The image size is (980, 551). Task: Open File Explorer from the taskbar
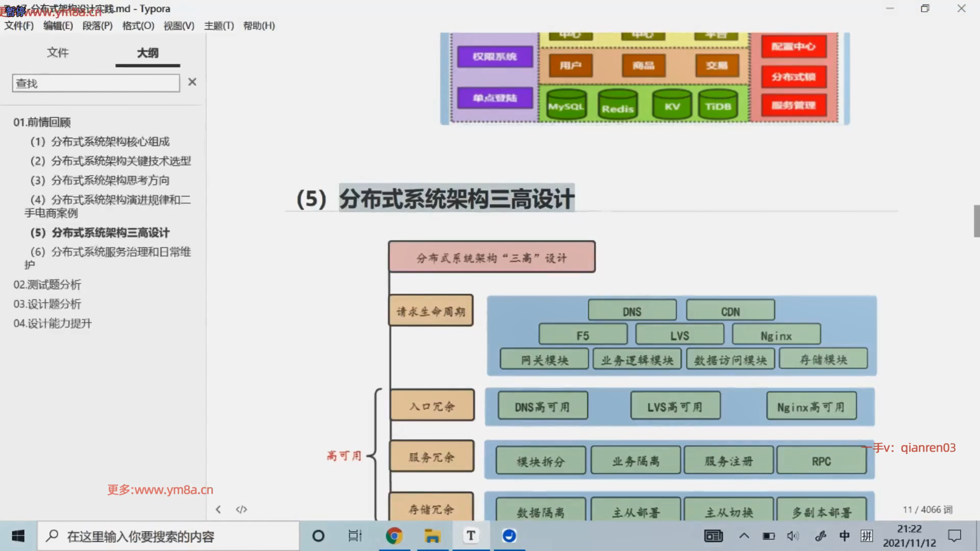pyautogui.click(x=432, y=536)
